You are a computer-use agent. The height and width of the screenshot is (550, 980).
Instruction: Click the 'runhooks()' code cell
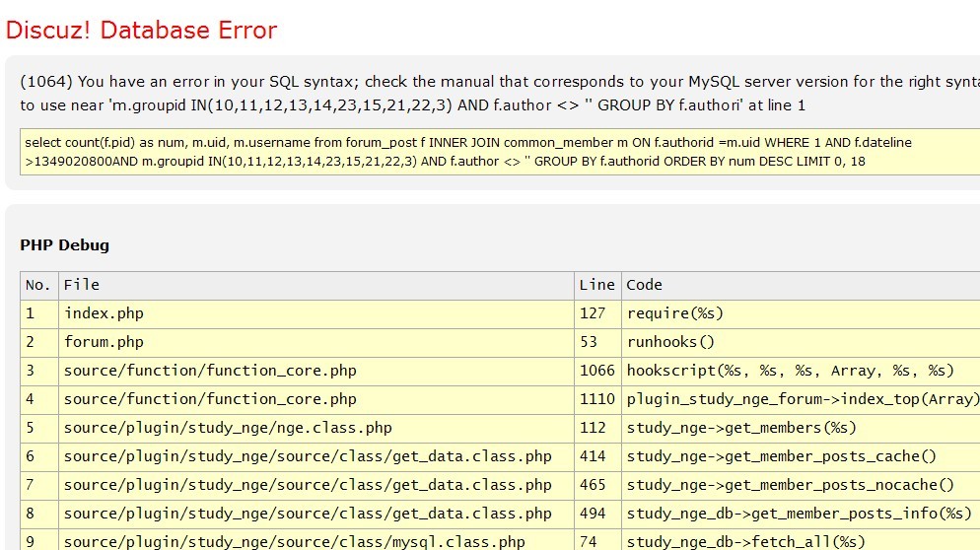(801, 343)
